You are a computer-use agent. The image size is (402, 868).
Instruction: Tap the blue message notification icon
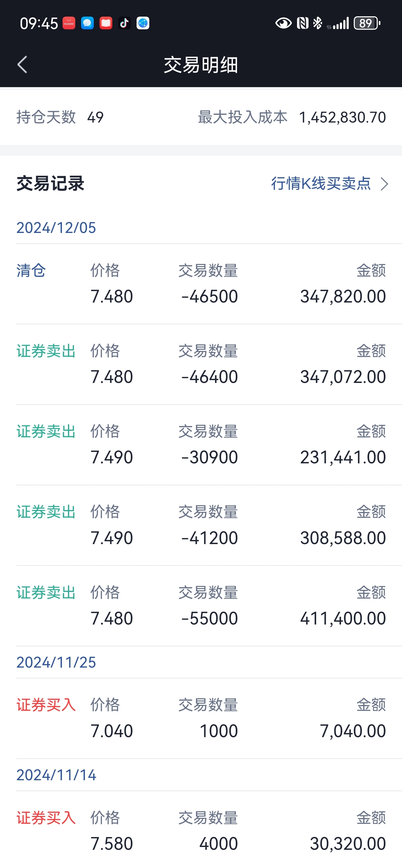(x=87, y=23)
